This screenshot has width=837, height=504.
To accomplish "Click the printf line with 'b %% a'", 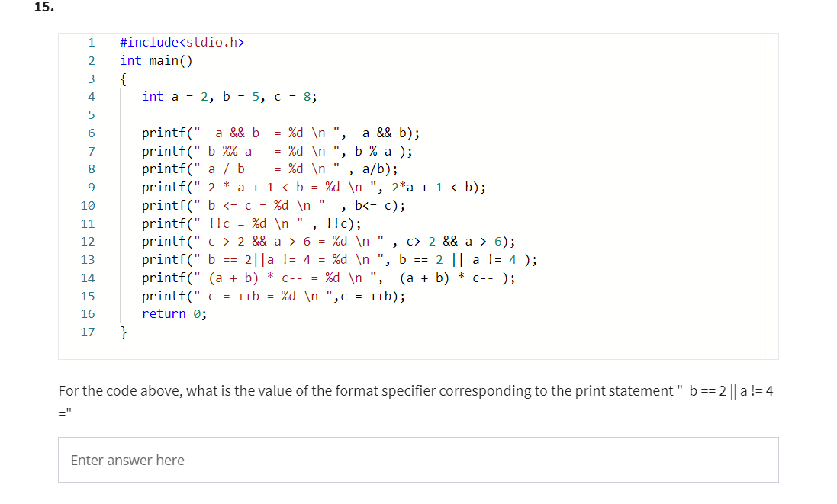I will 277,151.
